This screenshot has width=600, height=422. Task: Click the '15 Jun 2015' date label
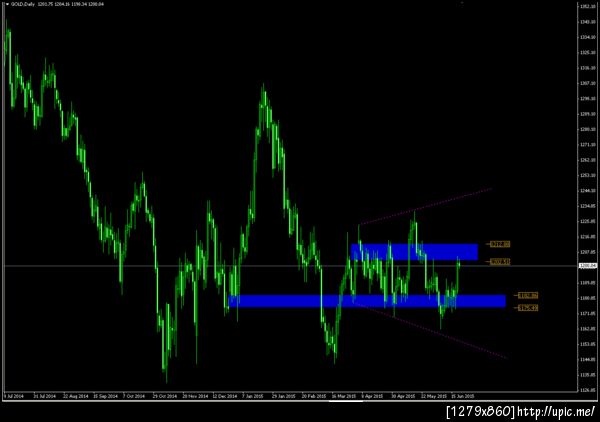463,396
